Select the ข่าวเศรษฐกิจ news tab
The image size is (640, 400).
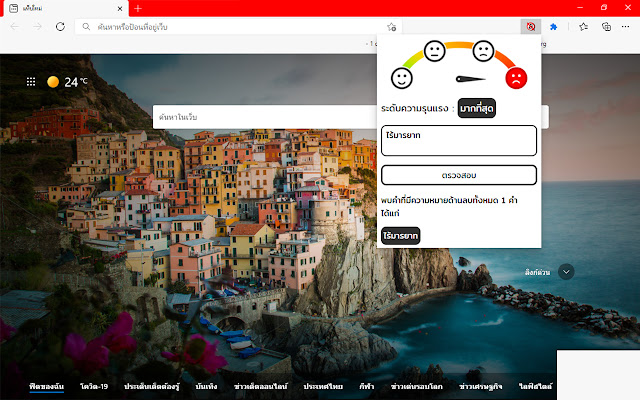[x=480, y=386]
